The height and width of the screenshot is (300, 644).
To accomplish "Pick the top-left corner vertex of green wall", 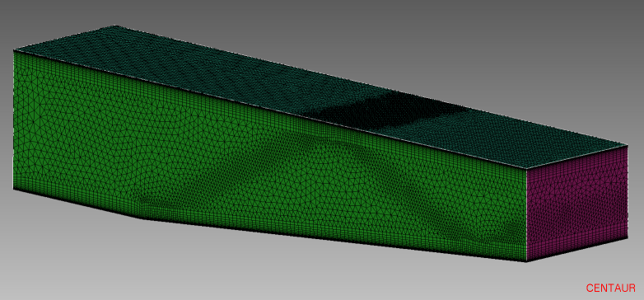I will tap(14, 50).
